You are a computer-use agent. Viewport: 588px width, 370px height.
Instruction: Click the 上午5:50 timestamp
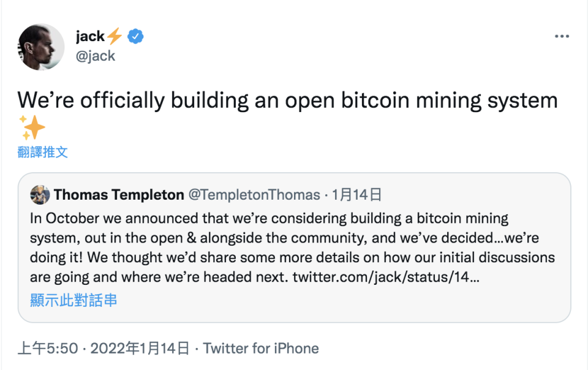pyautogui.click(x=48, y=349)
